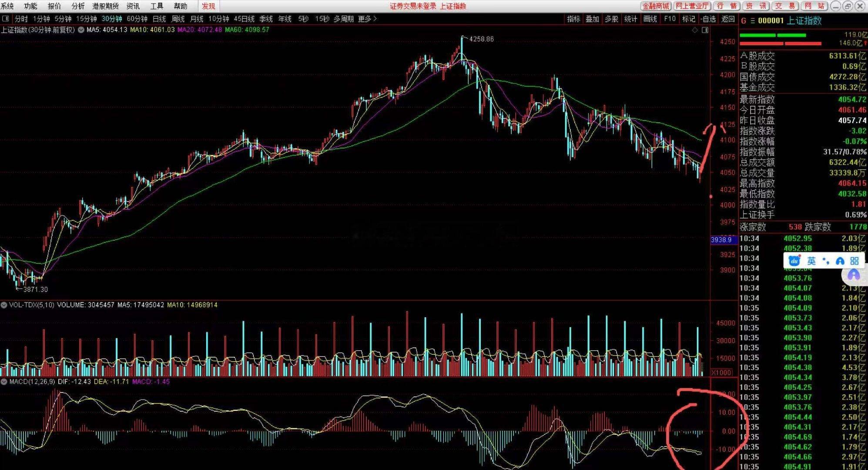This screenshot has height=470, width=868.
Task: Click the 画线 drawing tool button
Action: point(650,19)
